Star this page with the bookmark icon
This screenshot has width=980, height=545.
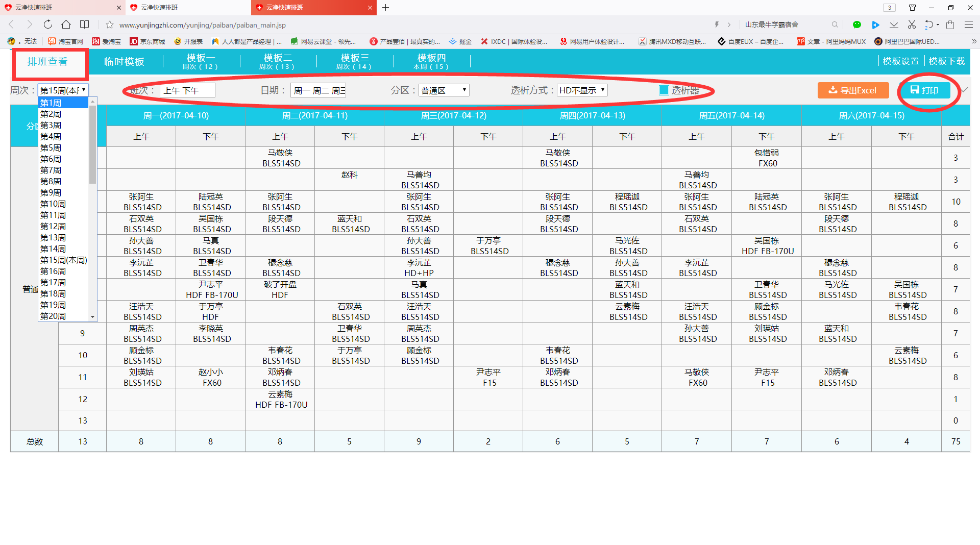(109, 24)
